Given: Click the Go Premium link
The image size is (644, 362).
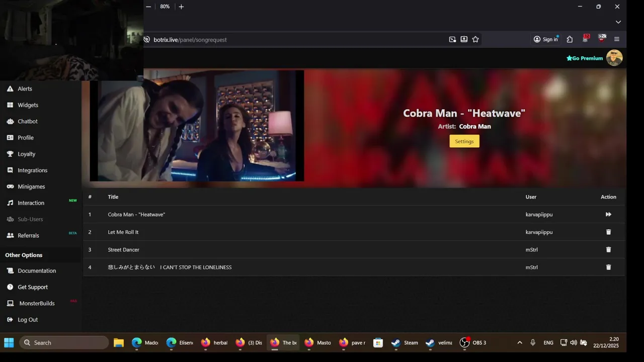Looking at the screenshot, I should click(x=585, y=58).
